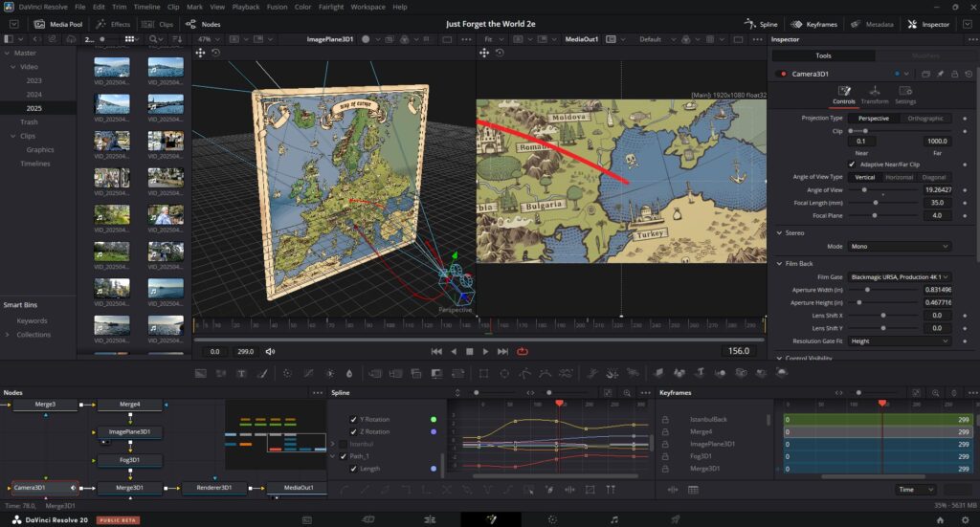Image resolution: width=980 pixels, height=527 pixels.
Task: Reset Camera3D1 settings icon
Action: (969, 74)
